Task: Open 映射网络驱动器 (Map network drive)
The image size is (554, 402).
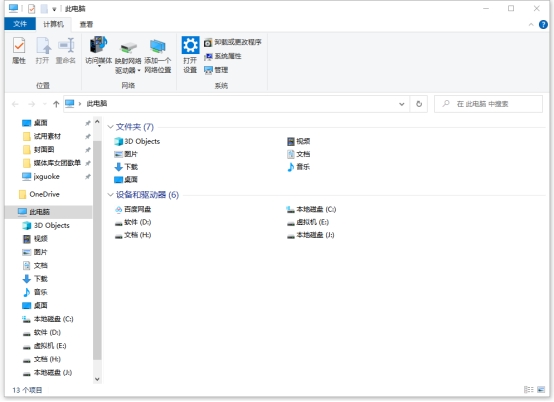Action: pos(128,57)
